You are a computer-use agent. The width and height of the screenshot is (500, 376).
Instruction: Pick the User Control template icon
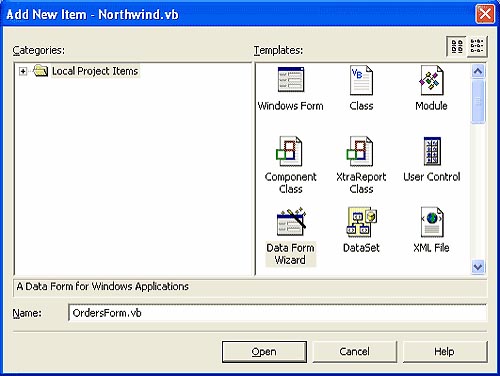pyautogui.click(x=432, y=151)
